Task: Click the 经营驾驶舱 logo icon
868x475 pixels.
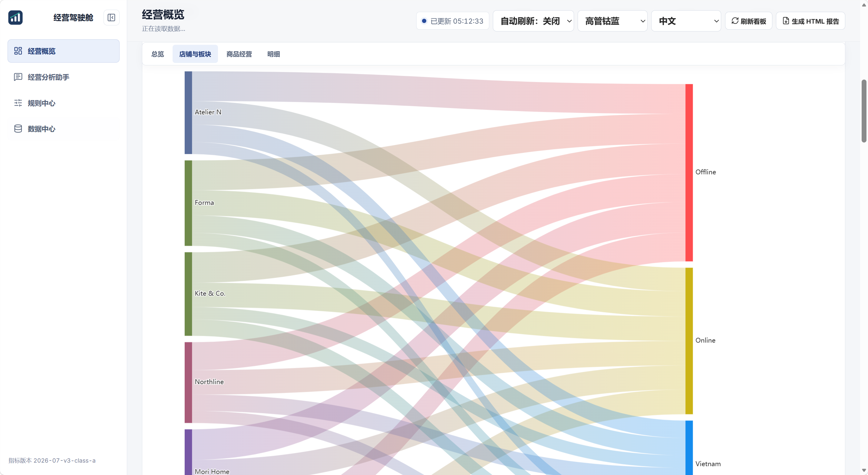Action: coord(15,18)
